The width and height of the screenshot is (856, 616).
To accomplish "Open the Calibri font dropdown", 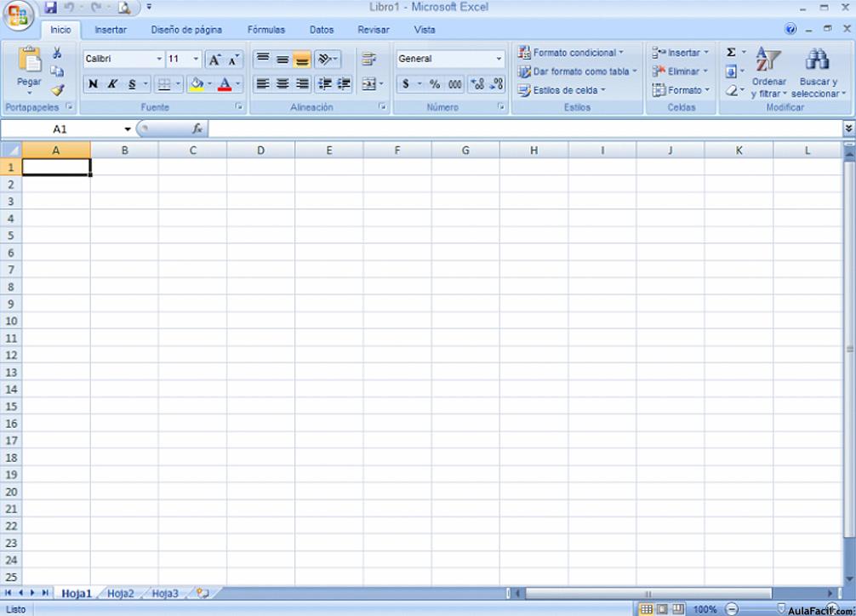I will pyautogui.click(x=160, y=59).
